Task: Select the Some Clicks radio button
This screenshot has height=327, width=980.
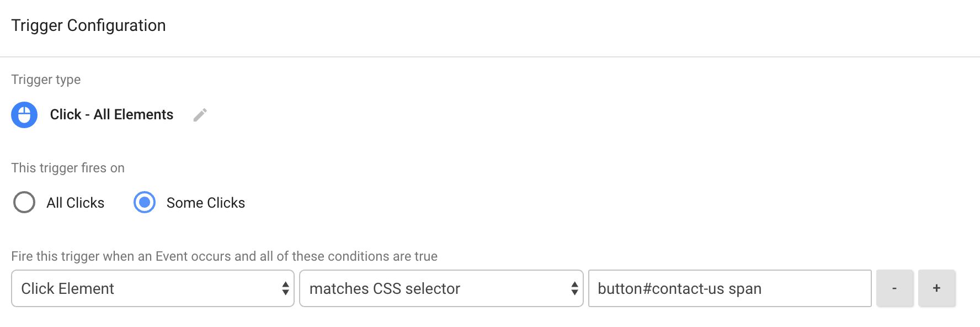Action: pyautogui.click(x=145, y=202)
